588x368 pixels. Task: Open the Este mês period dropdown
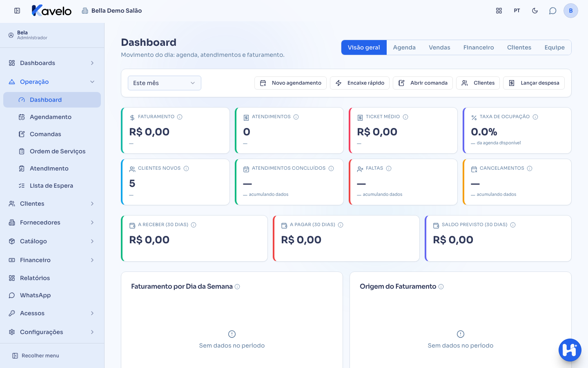165,83
